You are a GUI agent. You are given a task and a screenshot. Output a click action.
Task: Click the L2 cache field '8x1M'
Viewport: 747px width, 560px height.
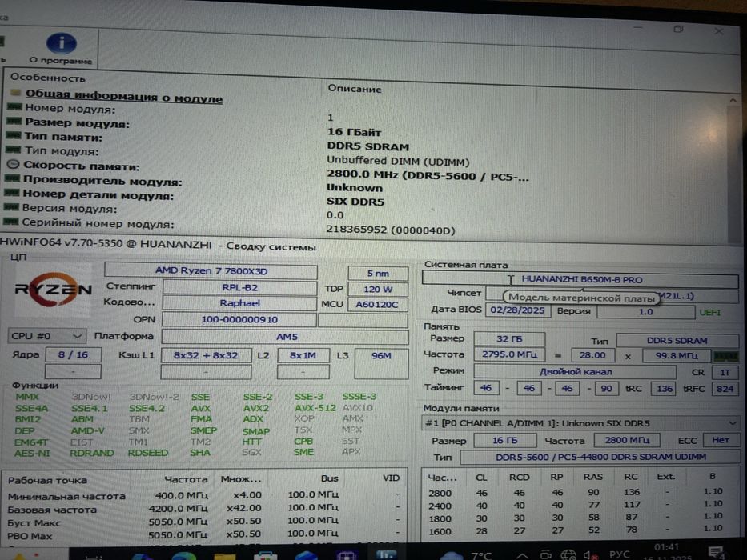[x=303, y=355]
